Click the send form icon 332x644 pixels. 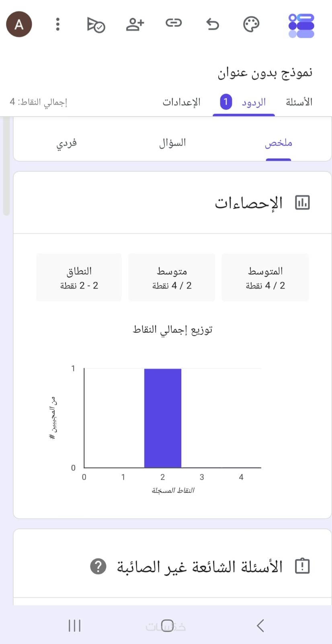(x=96, y=25)
